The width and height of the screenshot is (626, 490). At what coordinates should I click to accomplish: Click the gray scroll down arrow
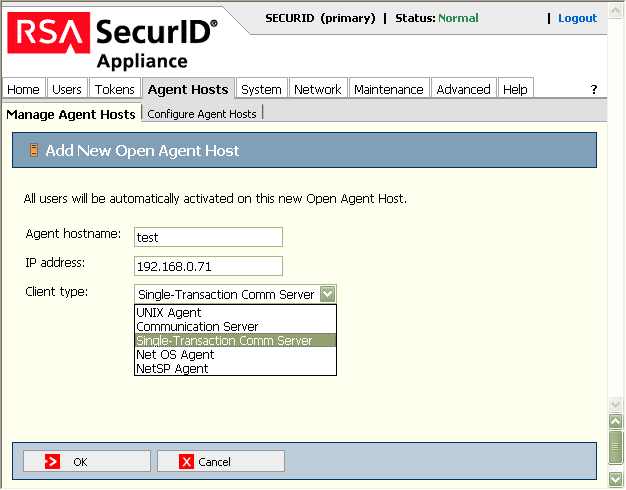(615, 404)
